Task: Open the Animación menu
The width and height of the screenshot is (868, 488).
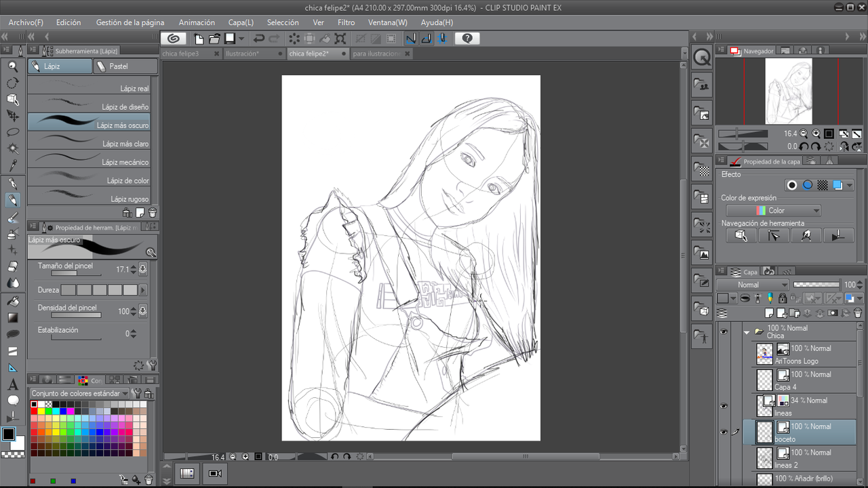Action: pyautogui.click(x=197, y=22)
